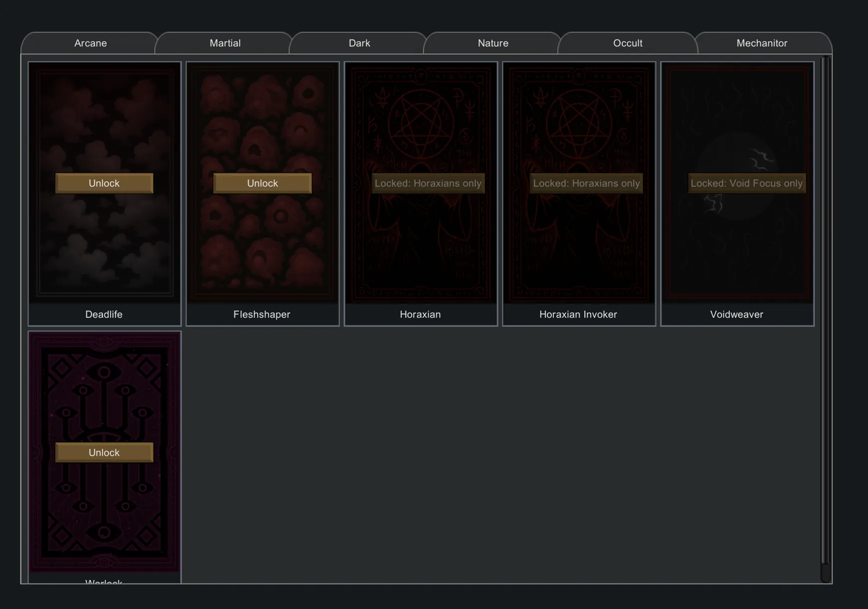Screen dimensions: 868x609
Task: Click the Horaxian Invoker pentagram artwork
Action: 579,122
